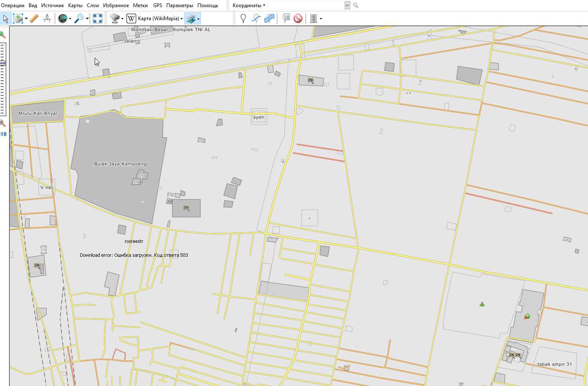Expand the selection tool dropdown arrow
588x386 pixels.
tap(26, 19)
